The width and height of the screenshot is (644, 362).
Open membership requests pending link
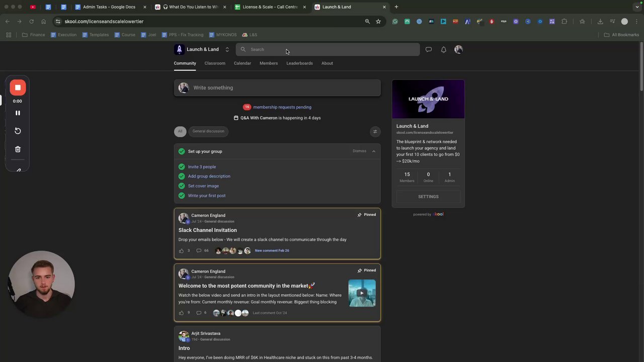point(282,107)
